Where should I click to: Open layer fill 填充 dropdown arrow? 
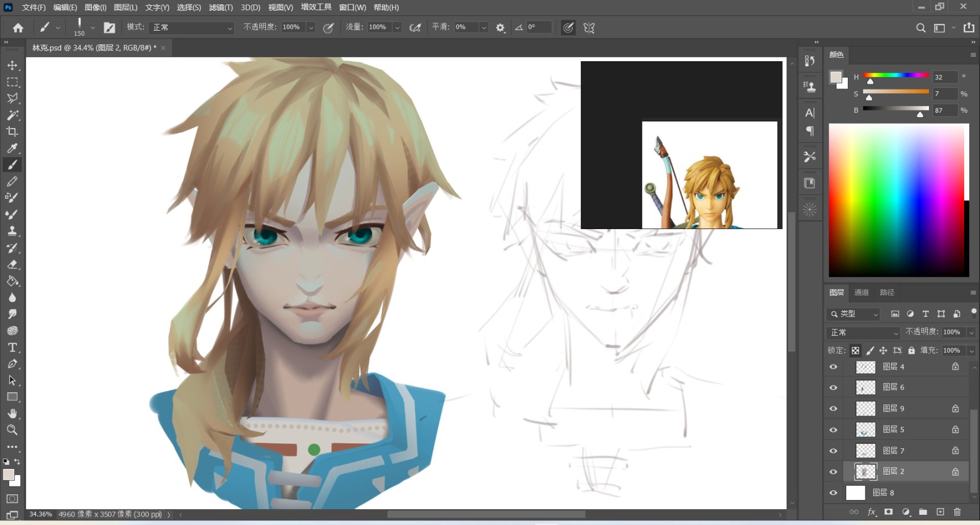coord(971,350)
